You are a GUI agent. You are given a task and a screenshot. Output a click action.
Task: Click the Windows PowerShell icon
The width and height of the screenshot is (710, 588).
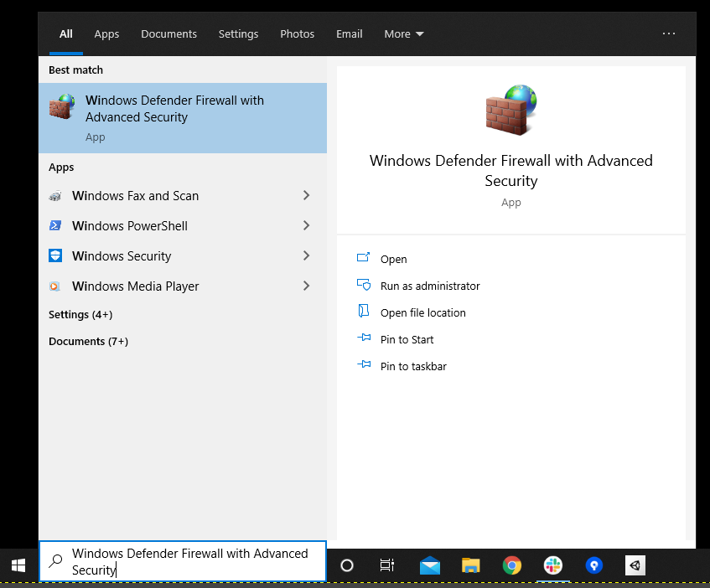click(x=55, y=225)
